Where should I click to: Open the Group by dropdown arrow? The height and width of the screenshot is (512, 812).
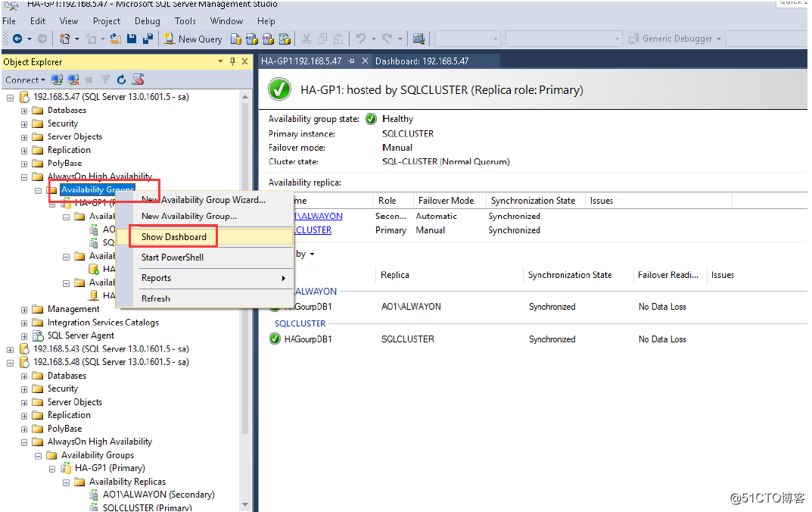click(x=312, y=254)
